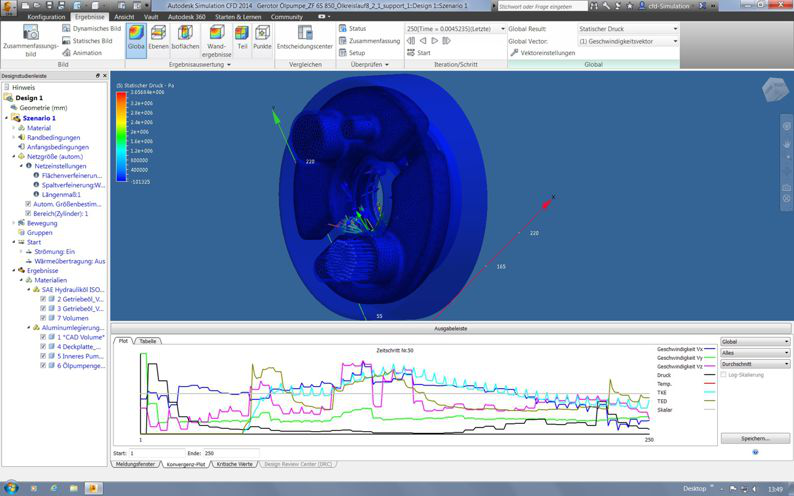Click the pressure legend color bar
The width and height of the screenshot is (794, 496).
click(122, 136)
